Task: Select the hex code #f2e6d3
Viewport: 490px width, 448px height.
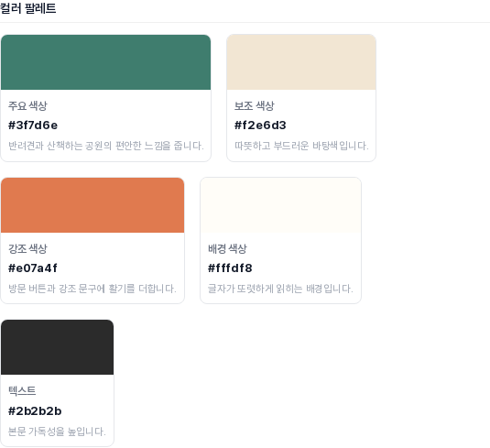Action: [260, 126]
